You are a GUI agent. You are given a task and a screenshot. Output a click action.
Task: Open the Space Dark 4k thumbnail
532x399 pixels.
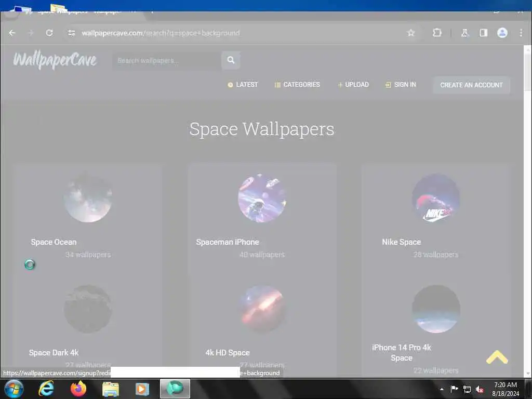point(88,309)
